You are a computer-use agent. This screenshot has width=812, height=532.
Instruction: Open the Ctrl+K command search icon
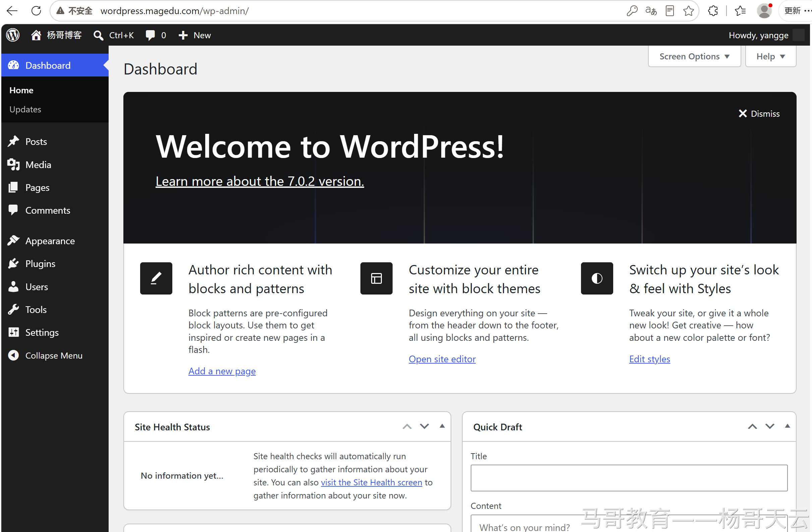[x=98, y=35]
